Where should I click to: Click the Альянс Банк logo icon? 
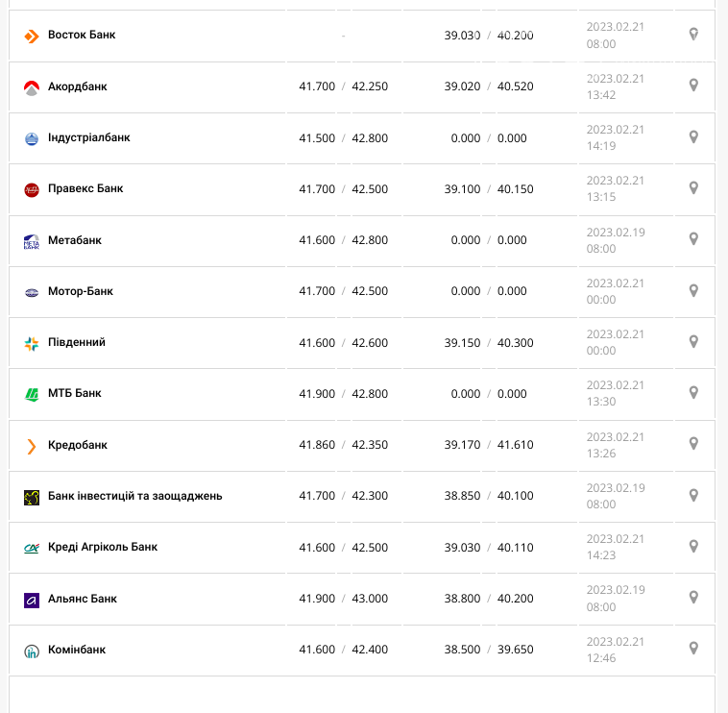click(32, 600)
